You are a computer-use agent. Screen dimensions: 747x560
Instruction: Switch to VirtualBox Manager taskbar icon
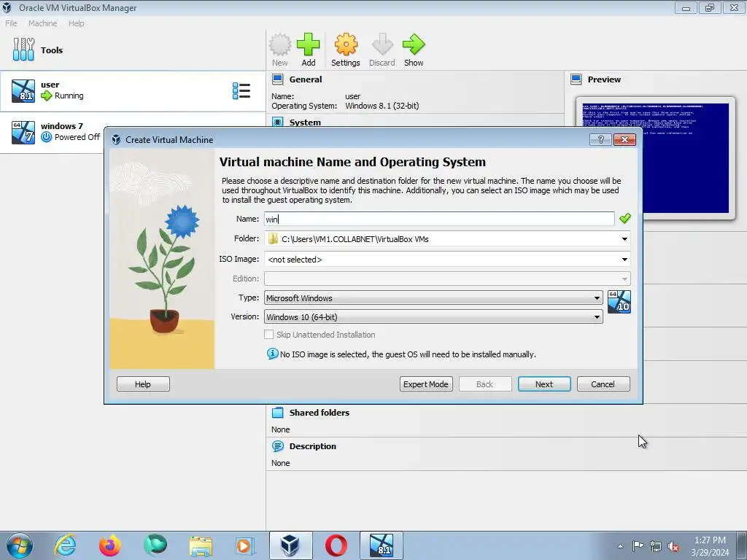(290, 545)
